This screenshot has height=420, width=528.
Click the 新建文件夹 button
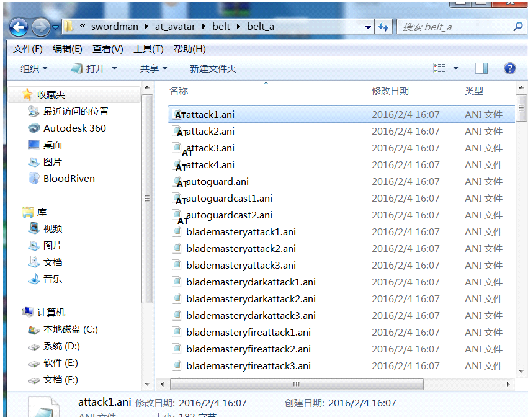213,68
